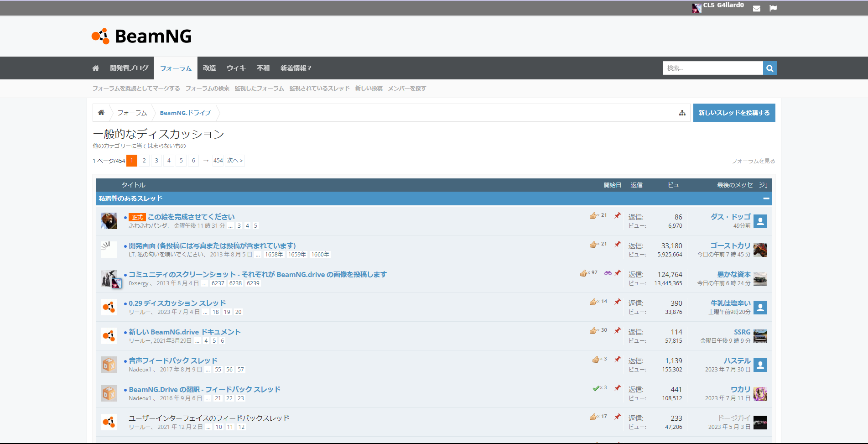Open 音声フィードバック スレッド
The height and width of the screenshot is (444, 868).
pos(173,360)
